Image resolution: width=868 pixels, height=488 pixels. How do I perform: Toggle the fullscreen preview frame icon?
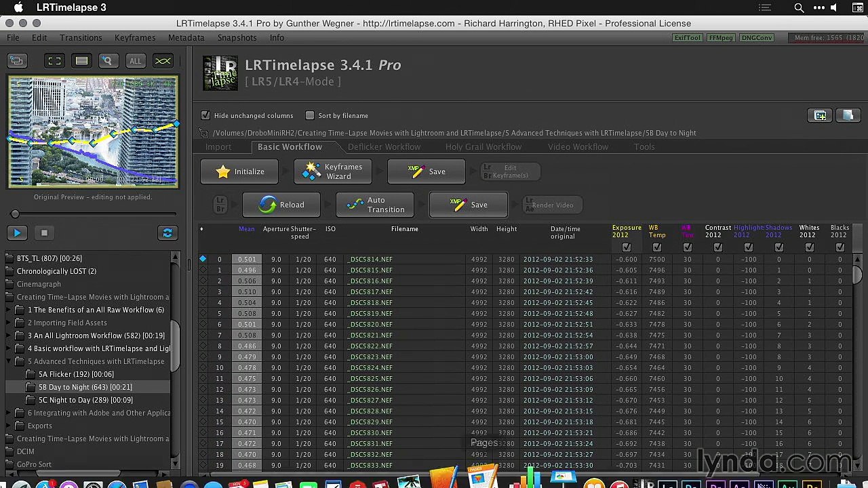pyautogui.click(x=54, y=61)
